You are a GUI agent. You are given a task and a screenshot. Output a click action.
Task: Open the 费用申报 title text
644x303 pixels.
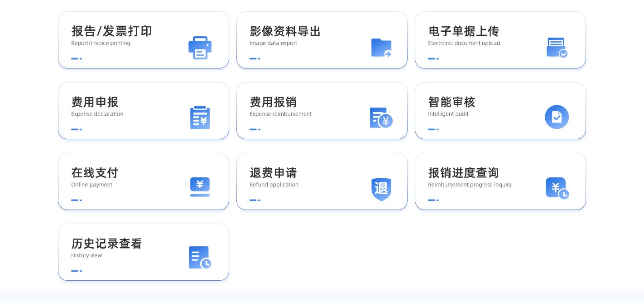(x=95, y=102)
